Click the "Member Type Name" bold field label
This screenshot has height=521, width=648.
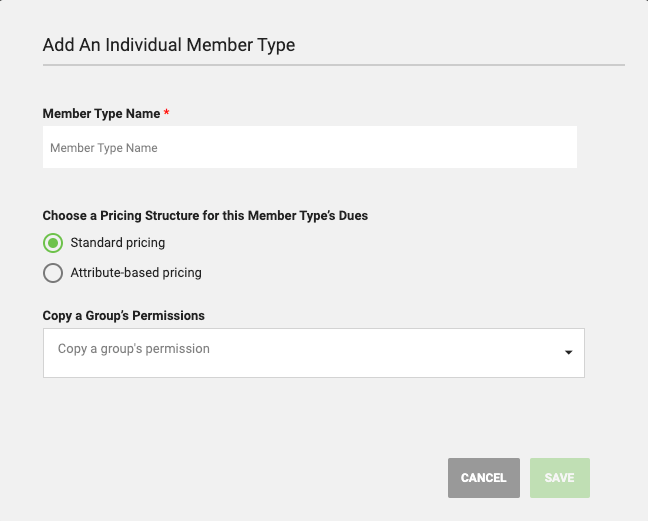click(101, 114)
